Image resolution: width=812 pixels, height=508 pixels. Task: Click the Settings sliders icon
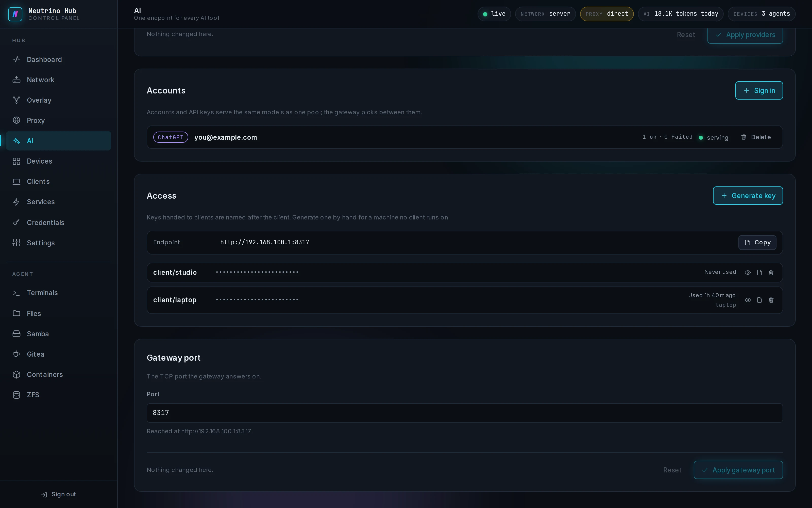pos(16,243)
